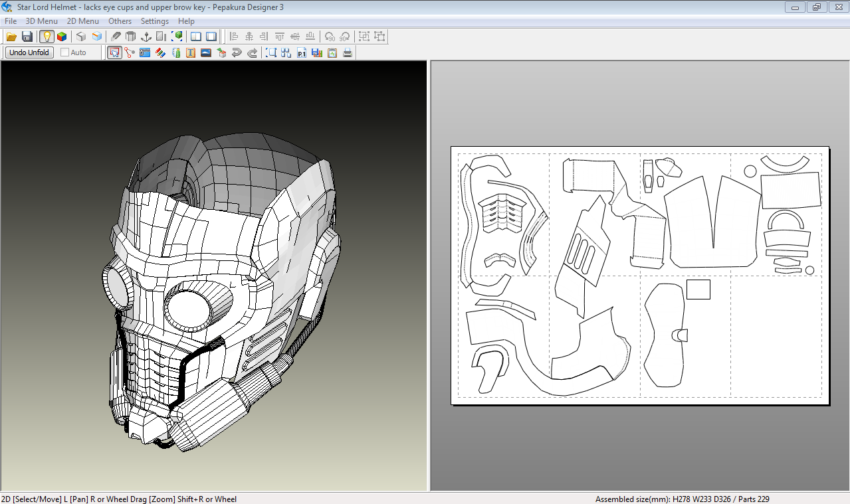Select the edit flaps tool icon
Image resolution: width=850 pixels, height=504 pixels.
[x=145, y=52]
